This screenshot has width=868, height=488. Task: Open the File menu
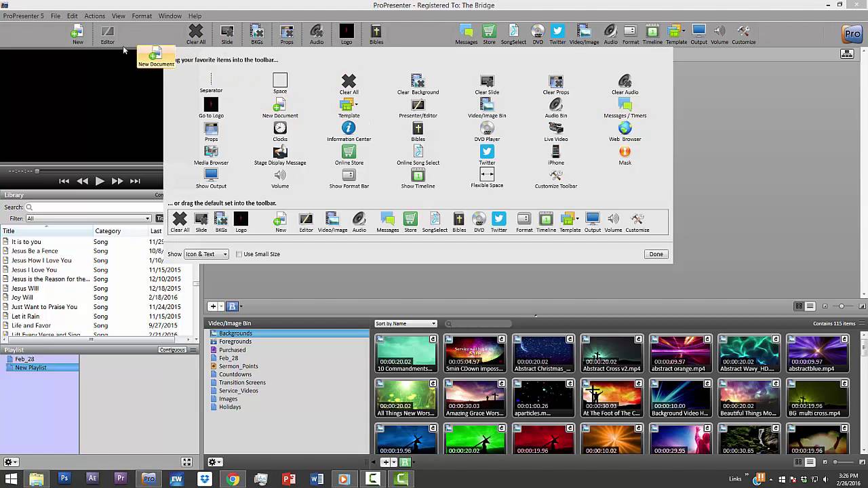(x=56, y=16)
